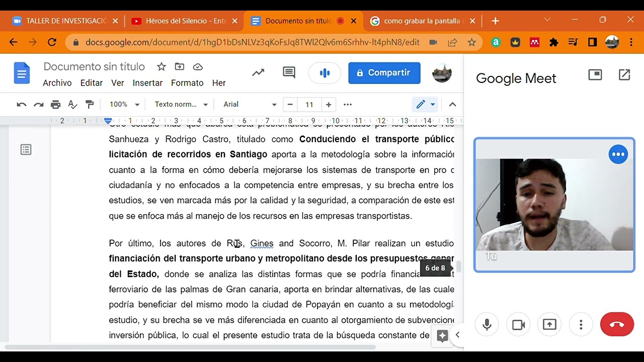The image size is (644, 362).
Task: Go back in browser
Action: (x=14, y=42)
